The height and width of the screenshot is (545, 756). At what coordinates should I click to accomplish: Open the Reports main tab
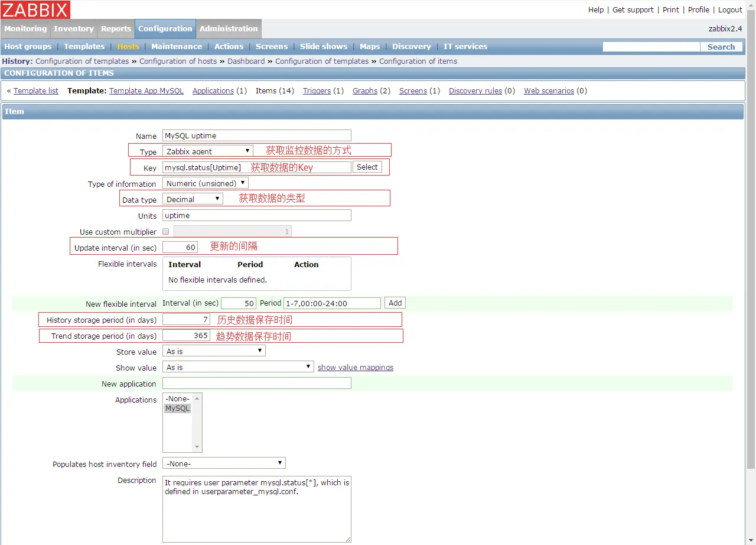116,28
